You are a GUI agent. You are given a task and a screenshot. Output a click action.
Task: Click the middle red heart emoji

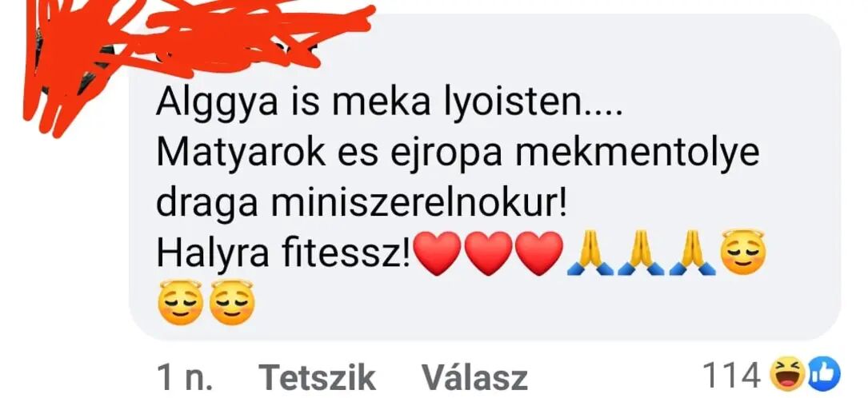click(488, 253)
